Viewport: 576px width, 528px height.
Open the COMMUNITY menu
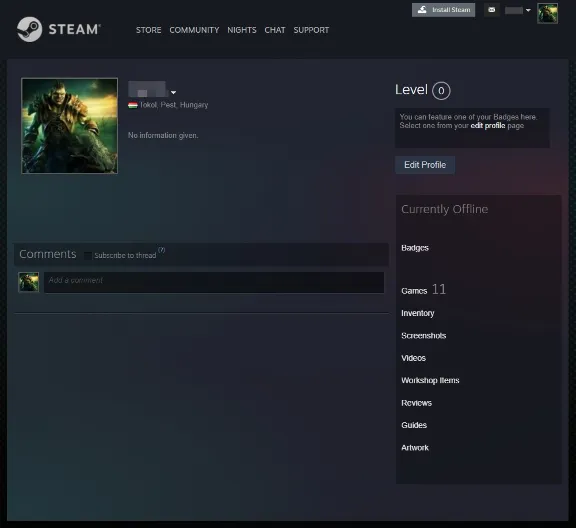pyautogui.click(x=194, y=30)
